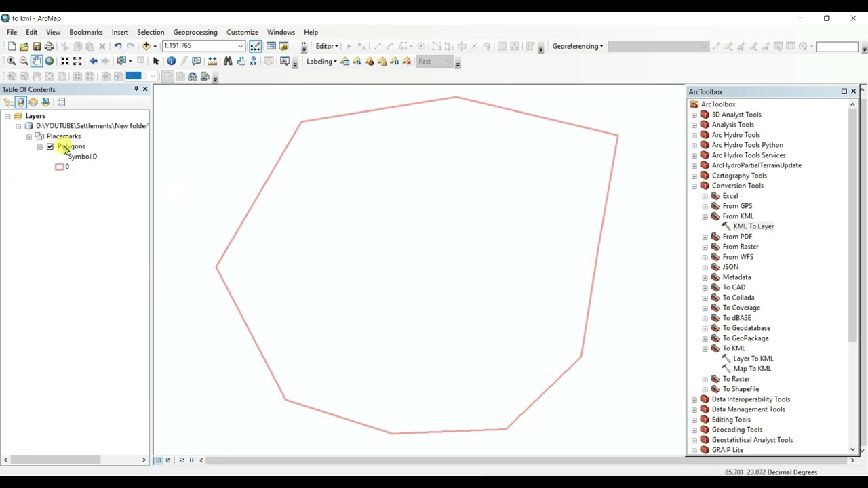Open the Edit menu
This screenshot has height=488, width=868.
32,32
